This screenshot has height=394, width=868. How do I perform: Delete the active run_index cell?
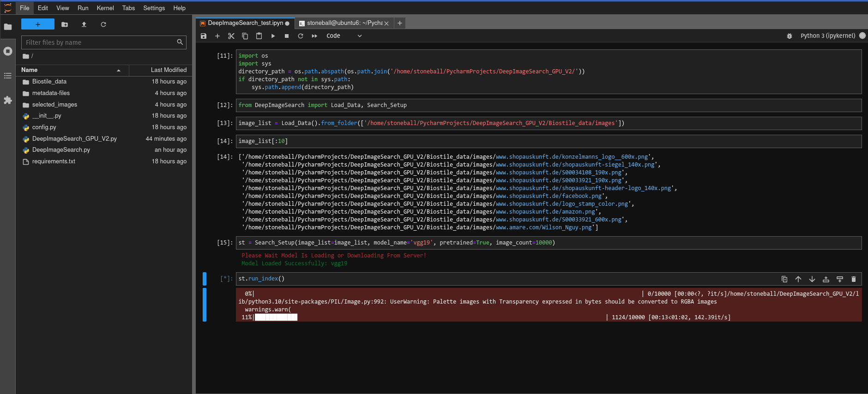[854, 279]
